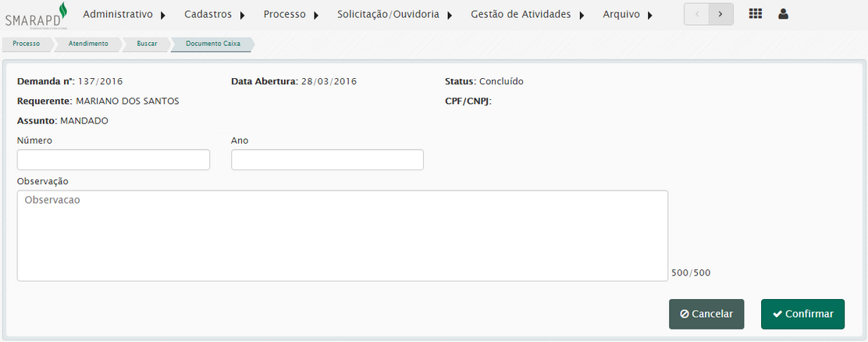
Task: Expand the Cadastros menu arrow
Action: point(242,15)
